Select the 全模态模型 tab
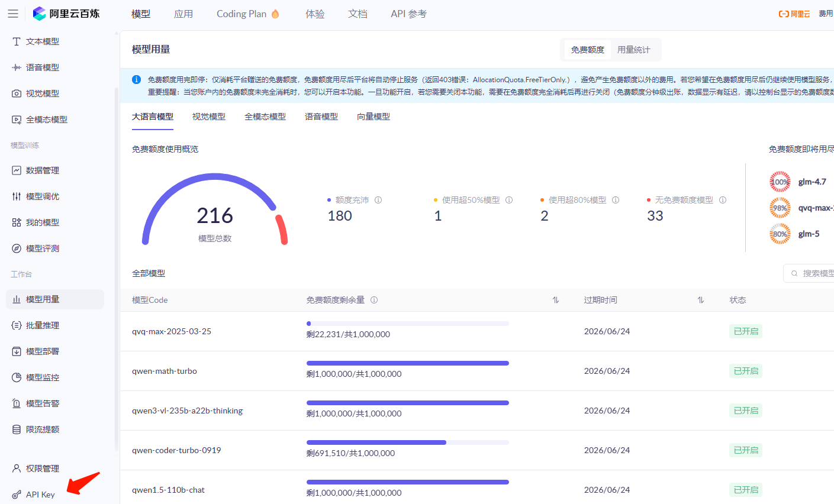This screenshot has width=834, height=504. click(265, 117)
